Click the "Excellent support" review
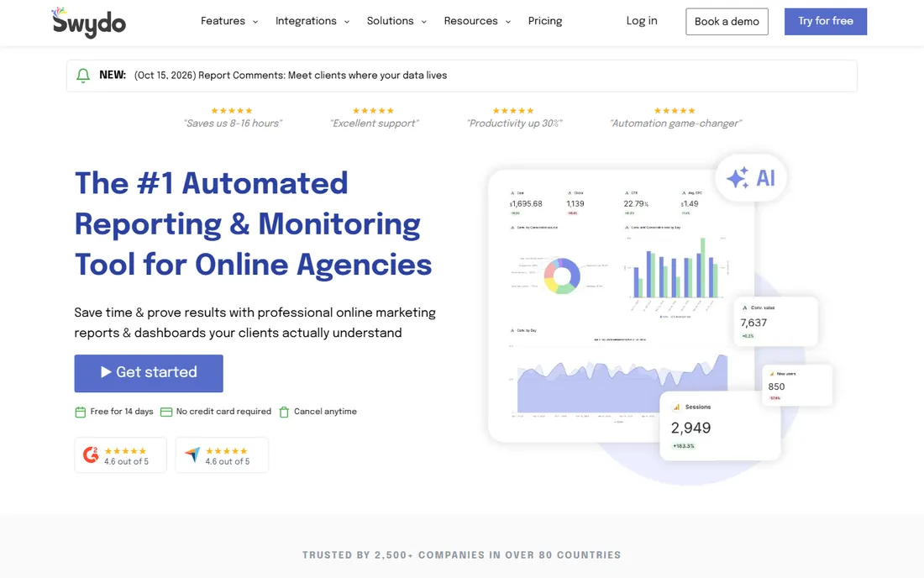 (374, 118)
